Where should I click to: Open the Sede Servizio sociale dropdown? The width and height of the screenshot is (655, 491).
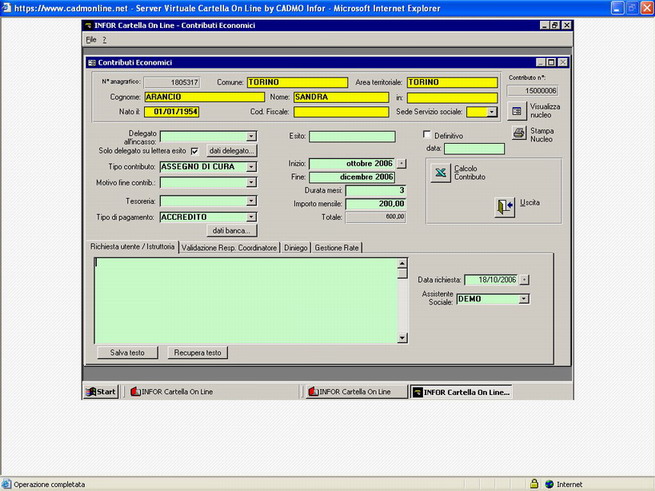pos(492,112)
